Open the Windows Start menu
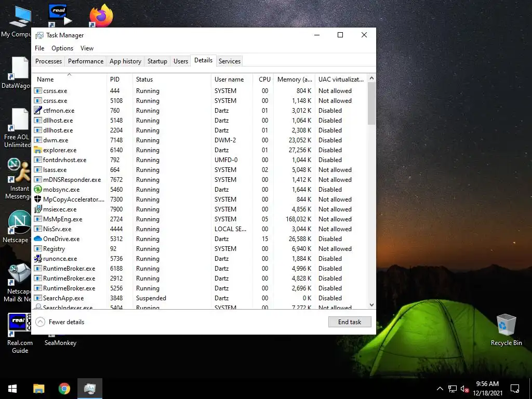Image resolution: width=532 pixels, height=399 pixels. [x=12, y=389]
